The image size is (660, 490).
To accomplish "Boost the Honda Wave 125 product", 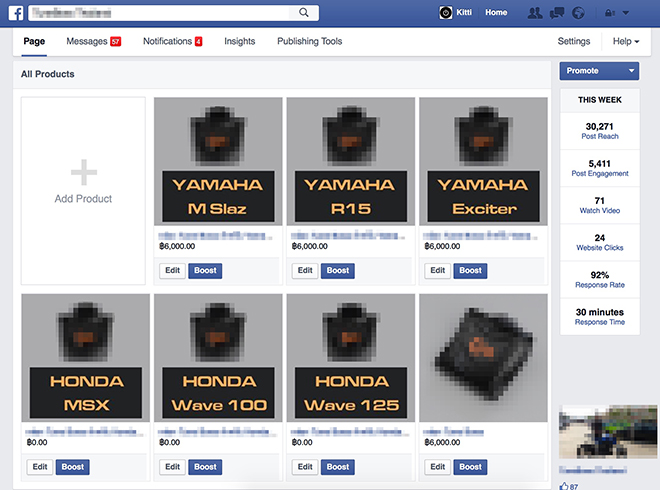I will pyautogui.click(x=338, y=467).
